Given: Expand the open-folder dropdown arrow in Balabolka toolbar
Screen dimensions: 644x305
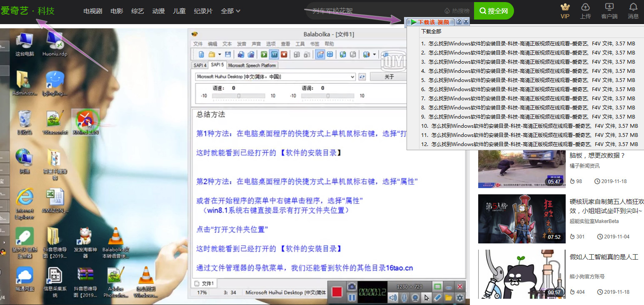Looking at the screenshot, I should [x=219, y=54].
